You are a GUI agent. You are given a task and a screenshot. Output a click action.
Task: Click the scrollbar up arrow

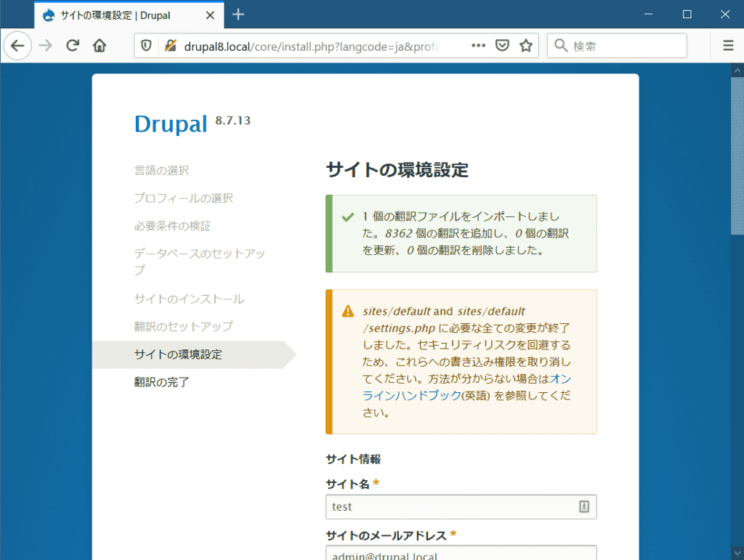[x=737, y=70]
